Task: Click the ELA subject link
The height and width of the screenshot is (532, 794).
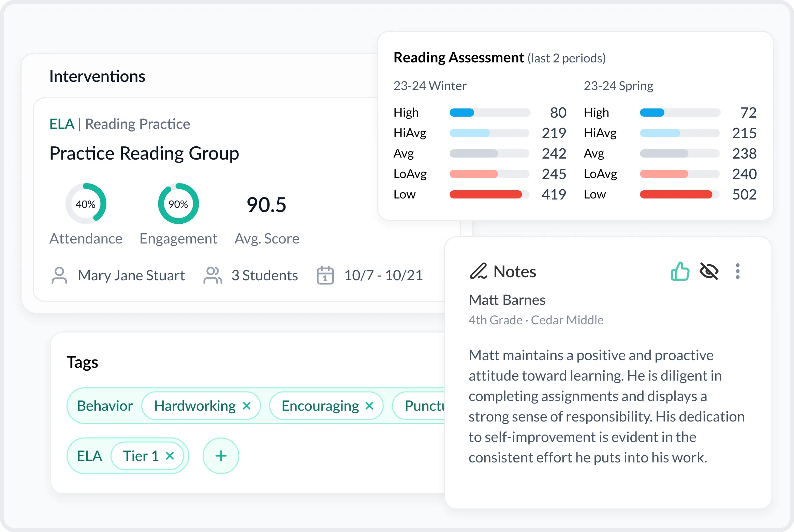Action: click(x=62, y=124)
